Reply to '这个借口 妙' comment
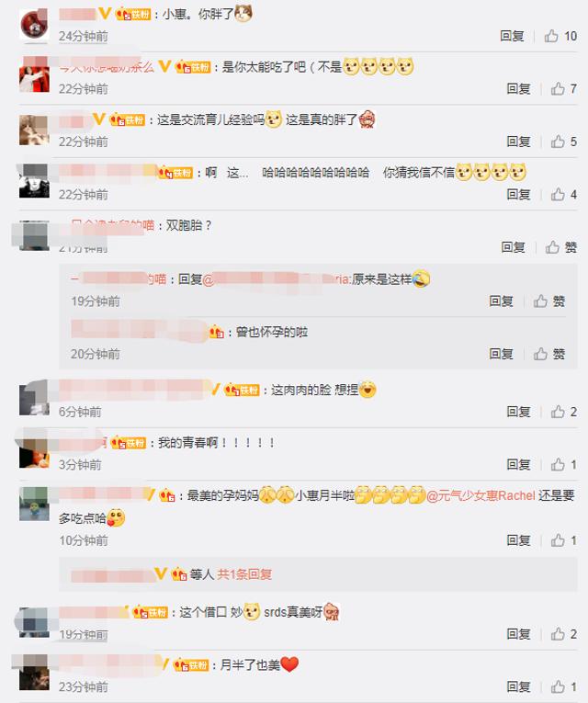The image size is (588, 703). 518,634
